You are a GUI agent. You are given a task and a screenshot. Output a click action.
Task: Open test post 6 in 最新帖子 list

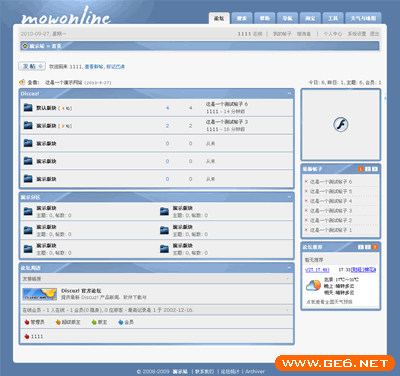coord(331,182)
